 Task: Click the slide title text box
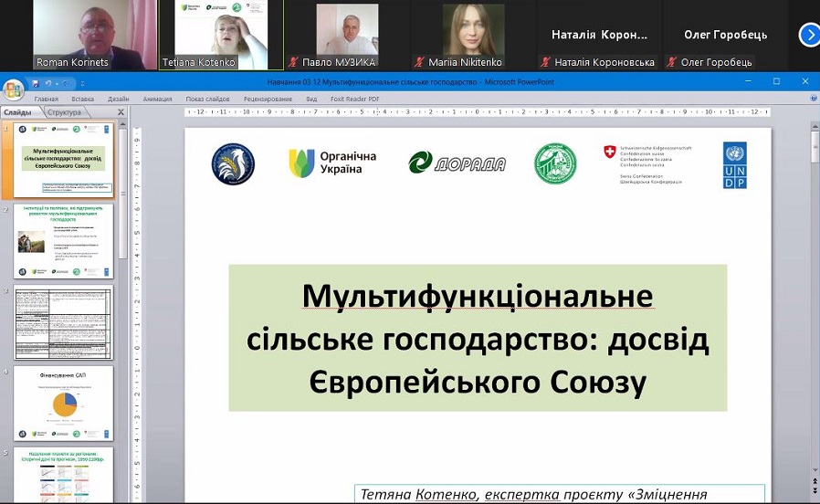[x=478, y=338]
